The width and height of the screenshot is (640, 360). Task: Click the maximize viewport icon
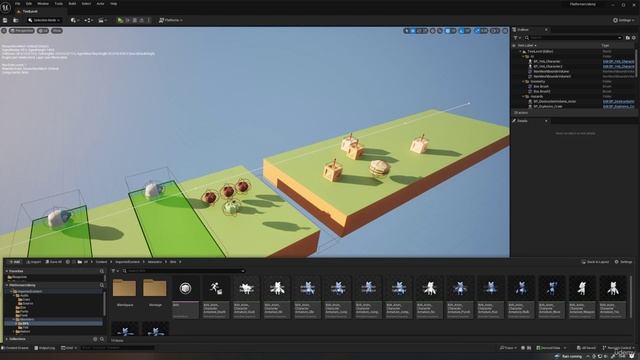point(505,31)
